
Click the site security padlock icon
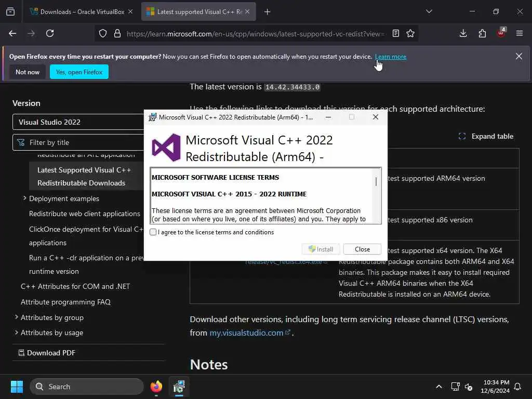click(x=117, y=33)
